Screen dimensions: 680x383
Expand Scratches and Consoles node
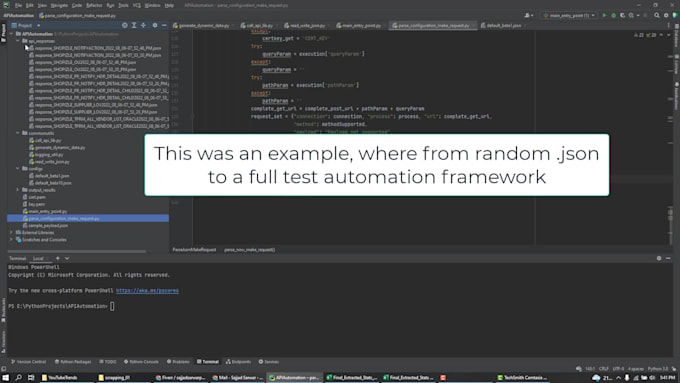(x=11, y=239)
